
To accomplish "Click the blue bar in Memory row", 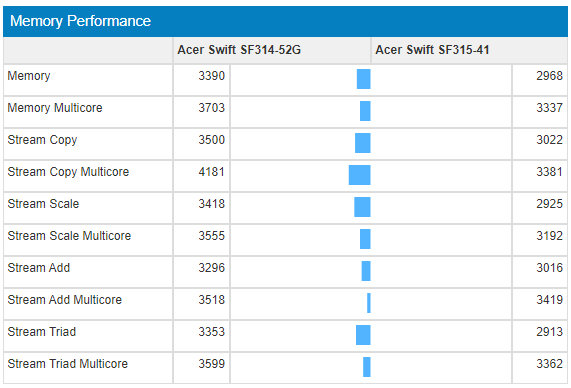I will coord(364,79).
